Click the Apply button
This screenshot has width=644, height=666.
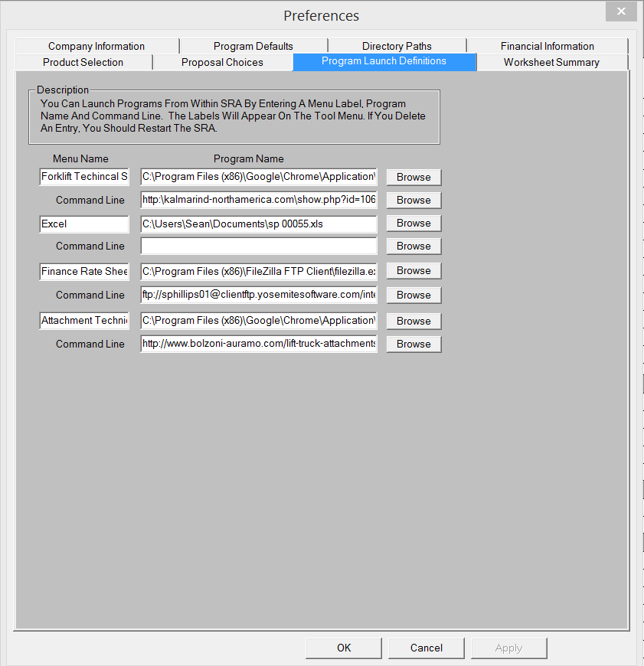point(508,648)
